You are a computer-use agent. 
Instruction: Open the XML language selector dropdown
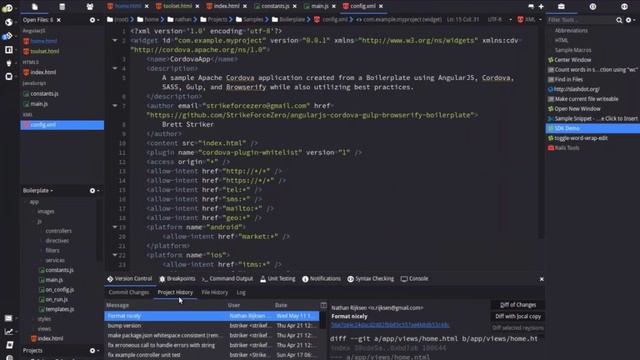[529, 20]
